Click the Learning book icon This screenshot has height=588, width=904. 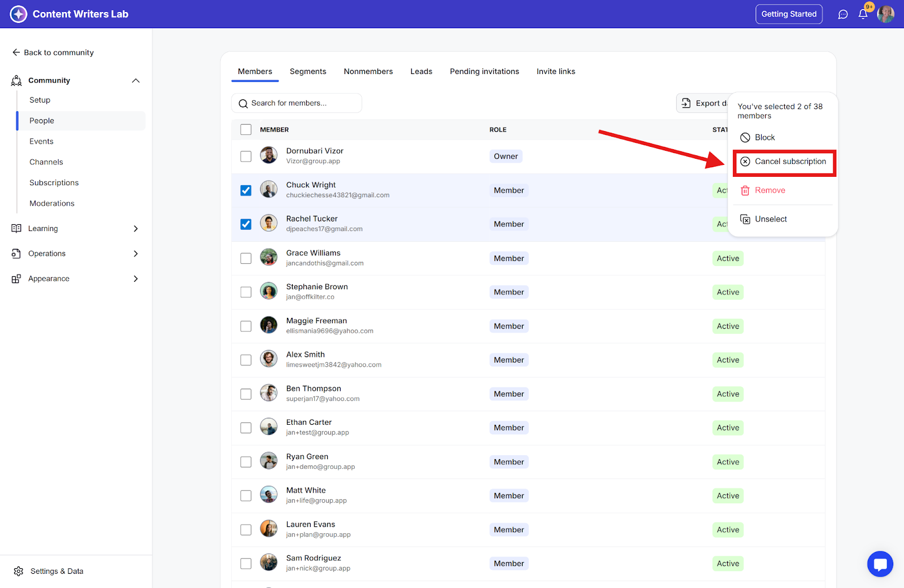coord(16,229)
